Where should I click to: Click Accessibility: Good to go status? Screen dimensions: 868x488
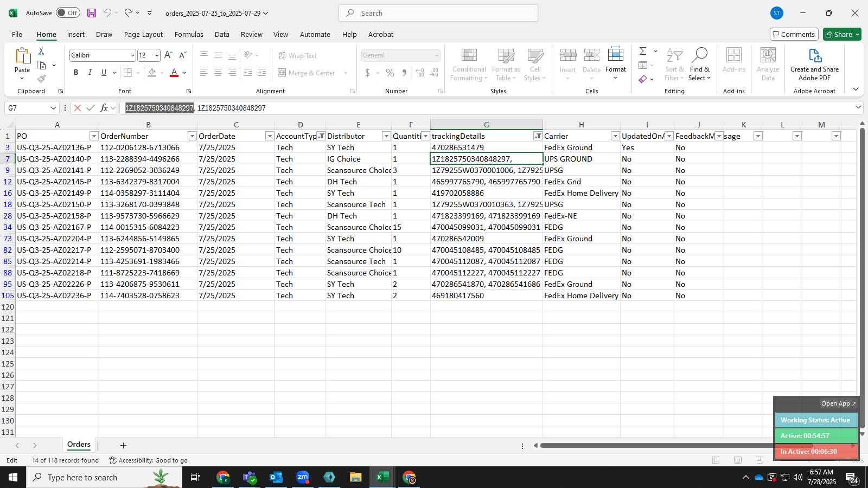148,460
